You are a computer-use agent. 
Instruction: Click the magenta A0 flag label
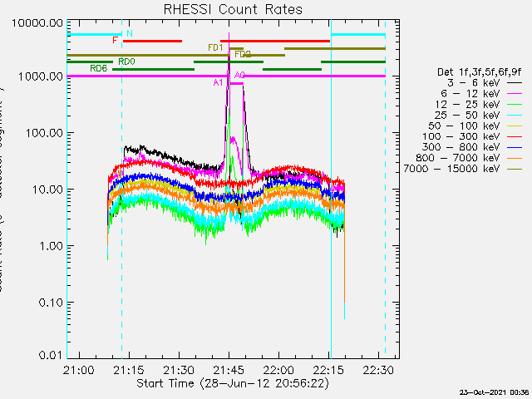[x=239, y=76]
